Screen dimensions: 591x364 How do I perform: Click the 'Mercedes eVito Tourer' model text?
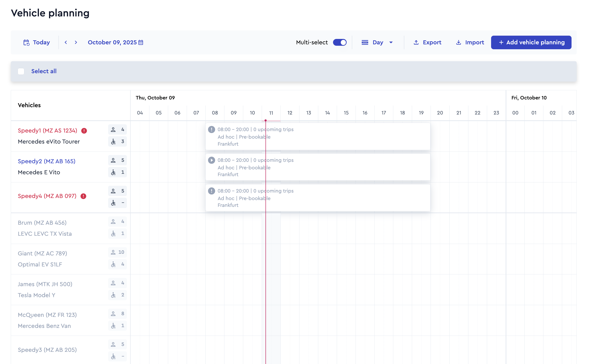tap(49, 142)
